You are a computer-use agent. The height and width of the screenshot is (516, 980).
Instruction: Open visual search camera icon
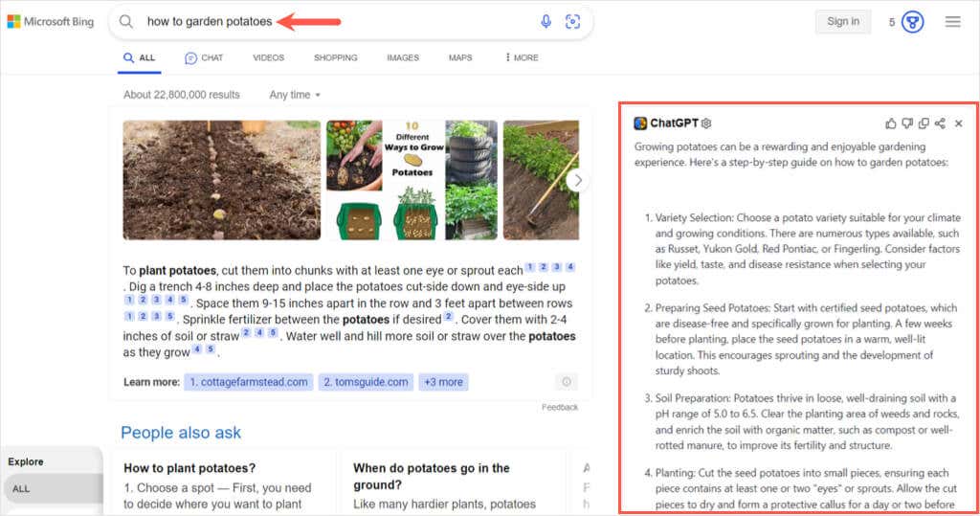click(x=572, y=21)
